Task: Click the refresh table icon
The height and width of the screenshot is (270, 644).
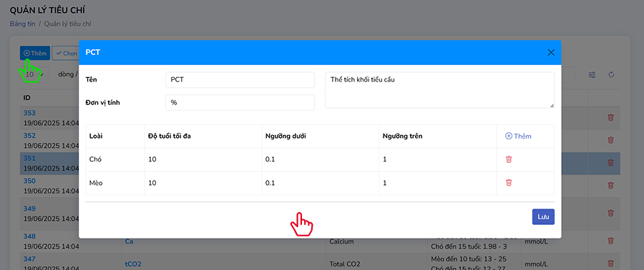Action: point(611,74)
